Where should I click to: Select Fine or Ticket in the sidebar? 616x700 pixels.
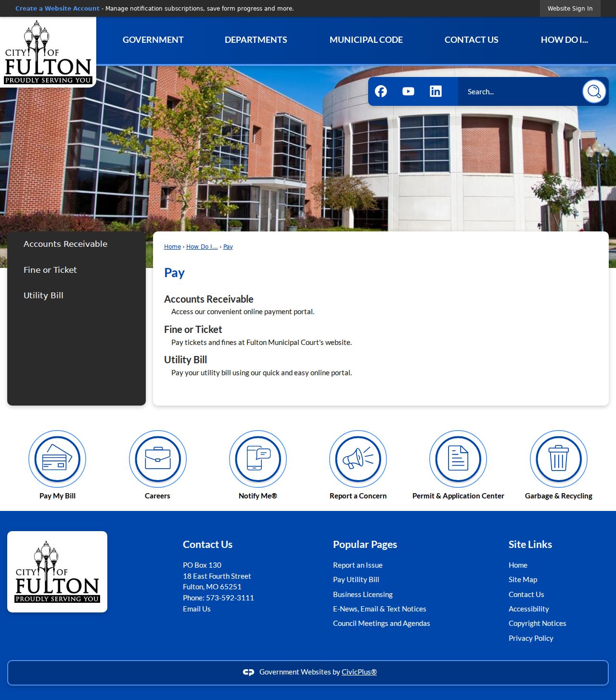coord(50,270)
